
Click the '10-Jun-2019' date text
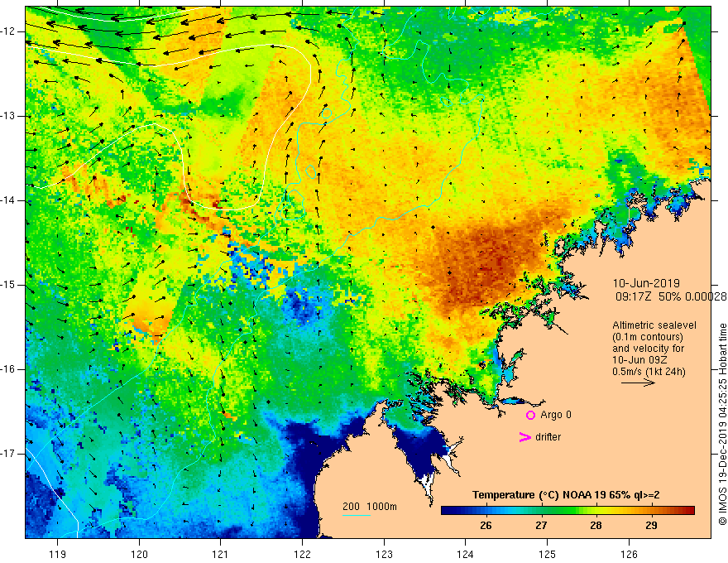coord(646,283)
